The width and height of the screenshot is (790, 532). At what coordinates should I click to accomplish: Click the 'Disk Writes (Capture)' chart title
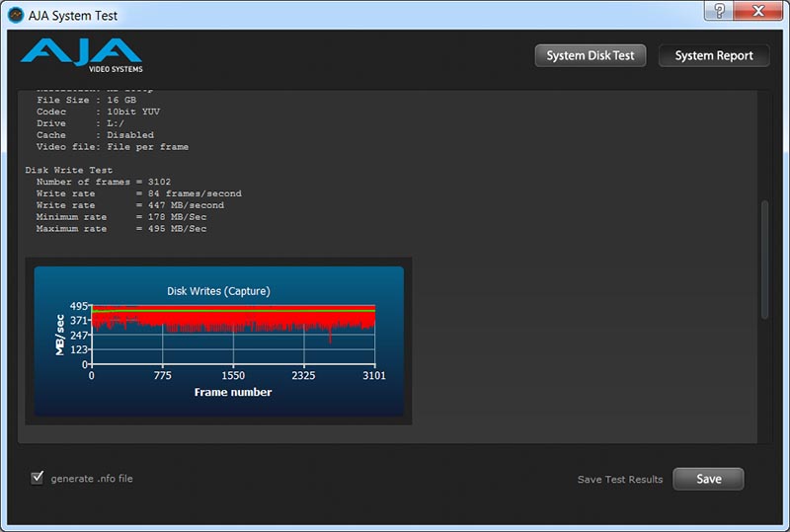218,291
